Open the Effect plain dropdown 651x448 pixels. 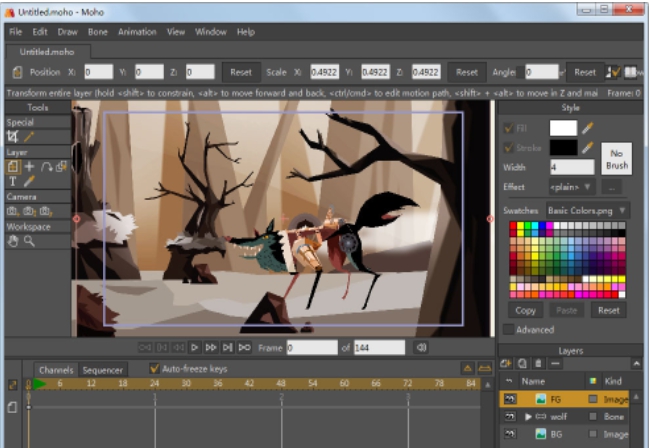pyautogui.click(x=571, y=187)
